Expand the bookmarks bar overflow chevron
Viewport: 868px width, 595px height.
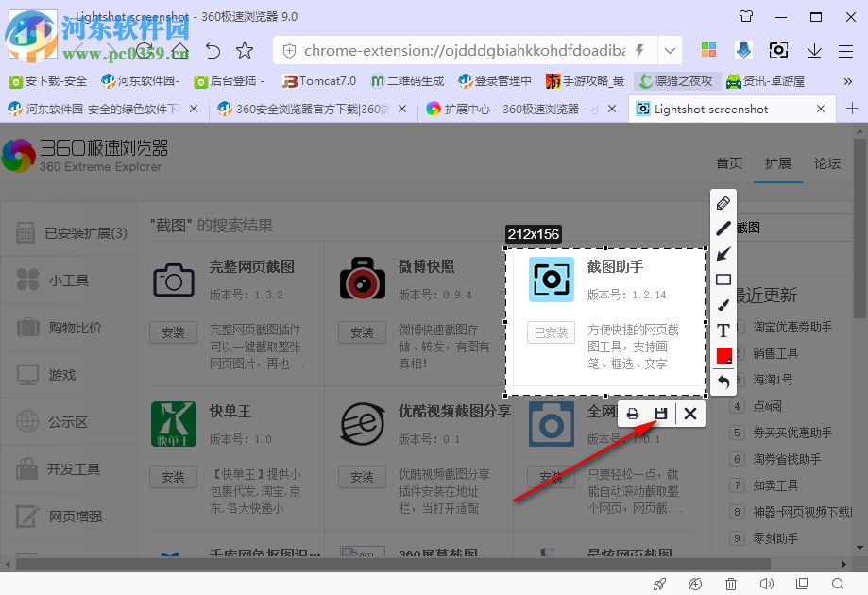pyautogui.click(x=849, y=81)
